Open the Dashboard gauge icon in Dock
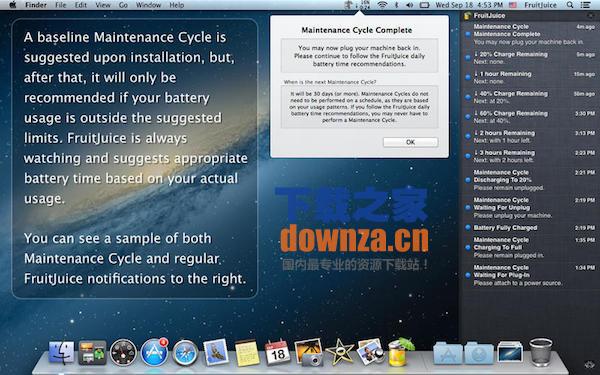Screen dimensions: 600x375 tap(123, 352)
